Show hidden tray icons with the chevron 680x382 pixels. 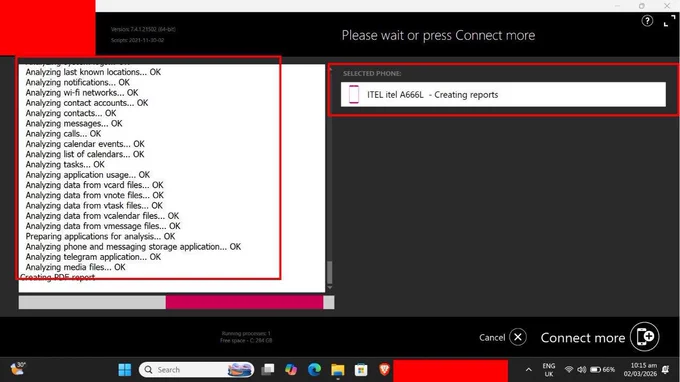528,370
